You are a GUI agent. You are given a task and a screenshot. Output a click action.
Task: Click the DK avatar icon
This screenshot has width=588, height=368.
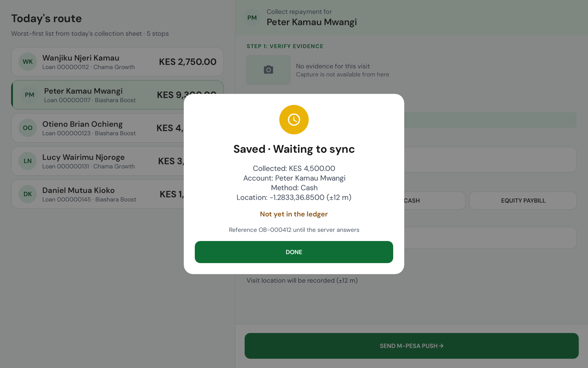28,194
